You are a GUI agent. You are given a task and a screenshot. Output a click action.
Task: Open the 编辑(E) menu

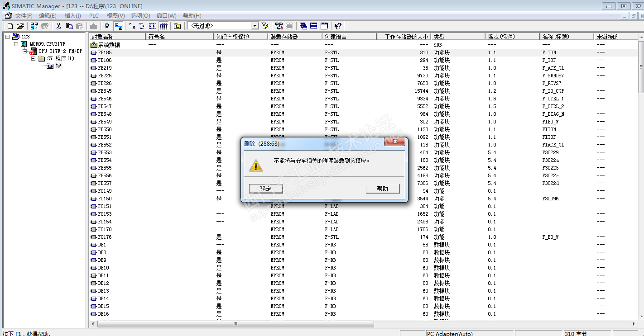(x=48, y=16)
